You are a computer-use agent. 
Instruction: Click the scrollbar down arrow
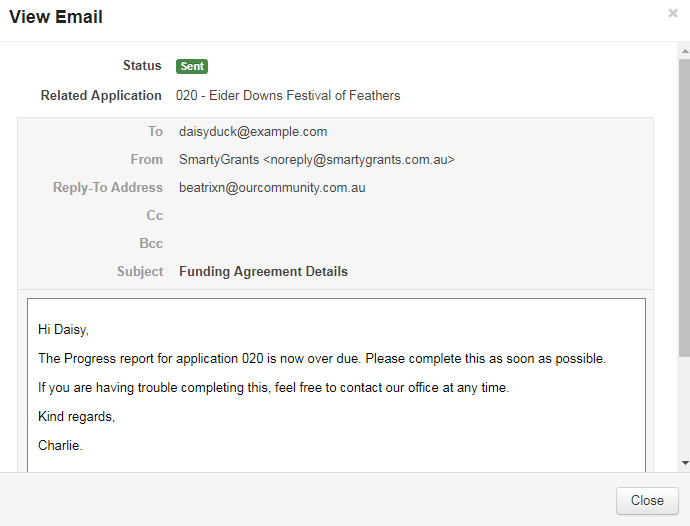pyautogui.click(x=684, y=463)
